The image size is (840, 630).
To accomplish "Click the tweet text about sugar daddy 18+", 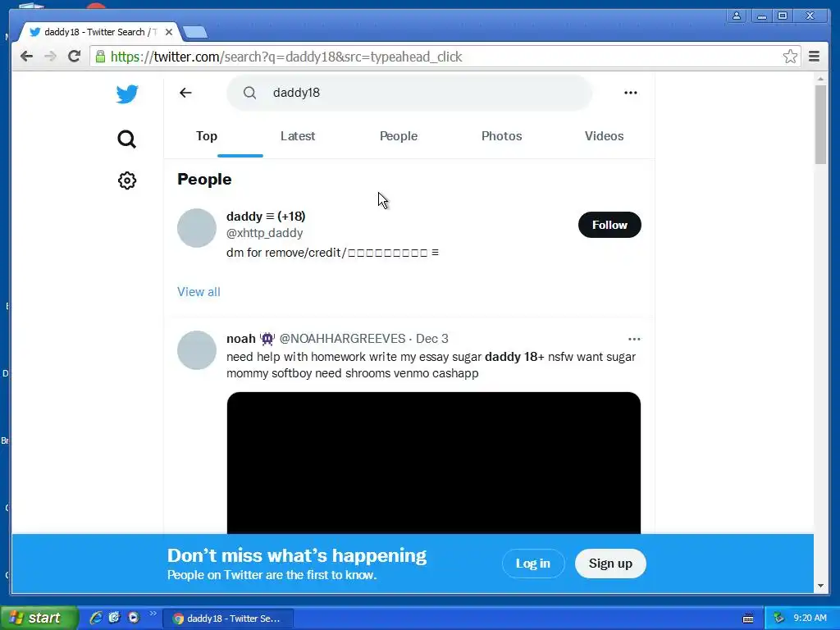I will tap(431, 365).
